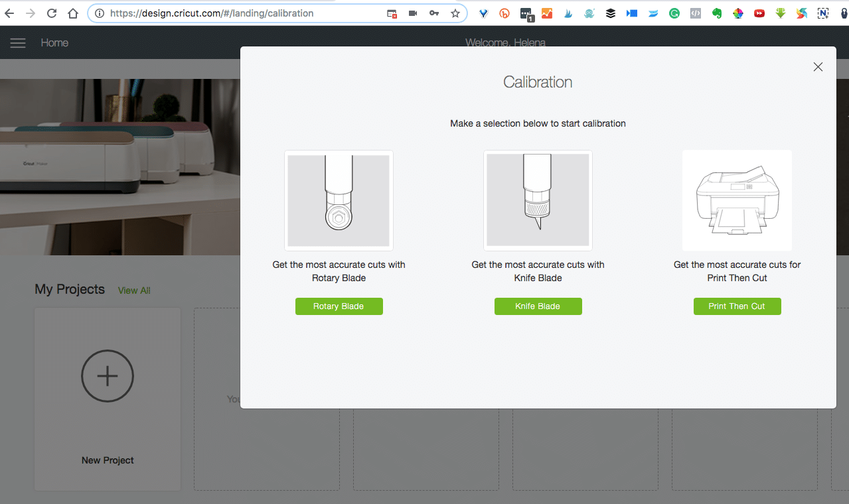The width and height of the screenshot is (849, 504).
Task: Choose the green Print Then Cut button
Action: pos(737,306)
